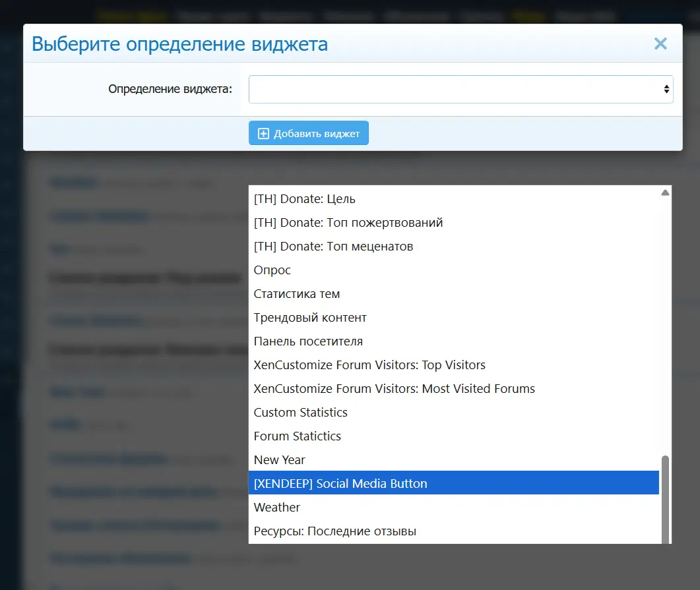The width and height of the screenshot is (700, 590).
Task: Click the dropdown list scroll-up arrow
Action: point(665,192)
